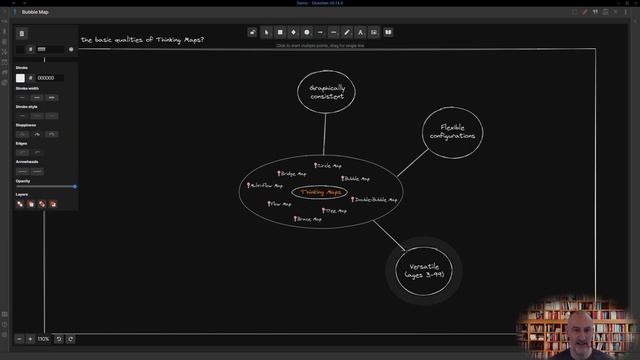Select the Line tool
Image resolution: width=640 pixels, height=360 pixels.
click(333, 32)
